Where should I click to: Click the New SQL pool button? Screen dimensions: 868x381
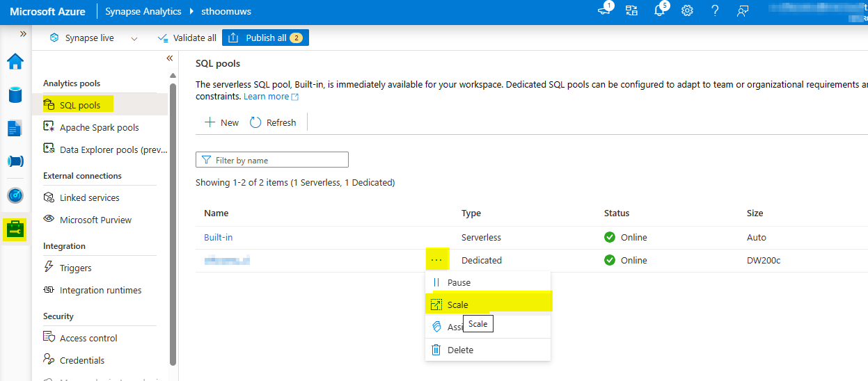click(x=221, y=122)
